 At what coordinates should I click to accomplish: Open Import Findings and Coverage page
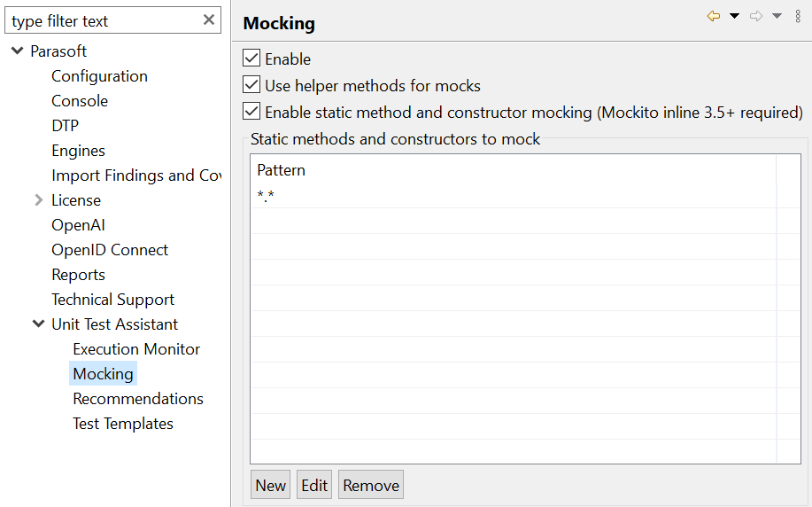click(x=136, y=175)
